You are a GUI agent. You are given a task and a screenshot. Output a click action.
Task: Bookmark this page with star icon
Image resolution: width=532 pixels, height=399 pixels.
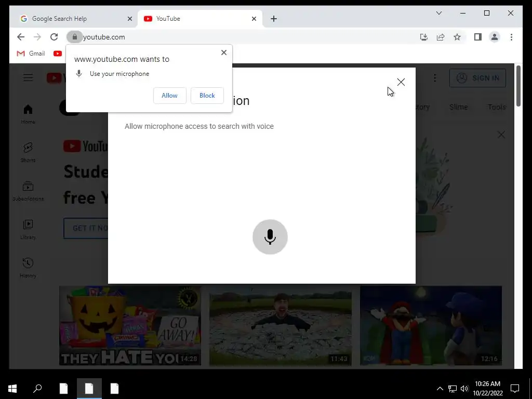[x=457, y=37]
